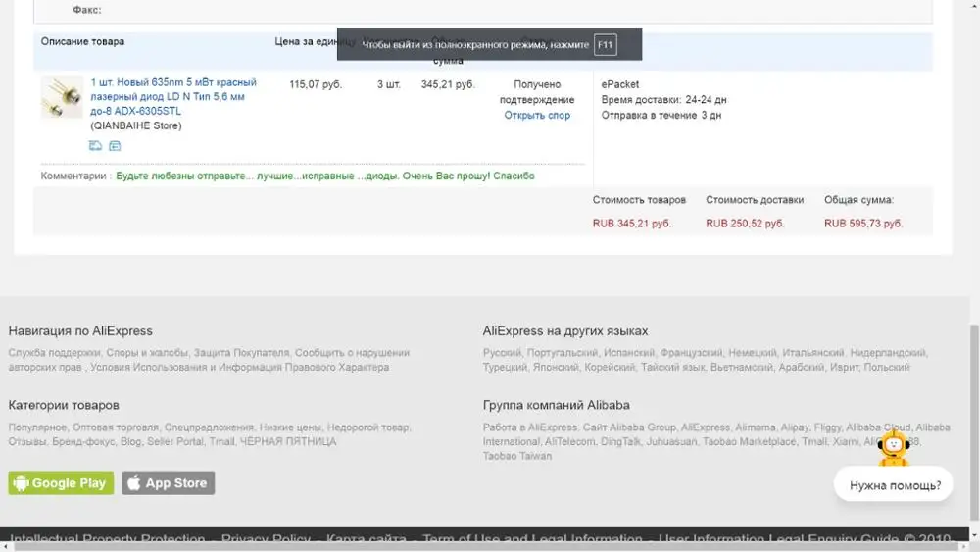This screenshot has height=552, width=980.
Task: Open 'Работа в AliExpress' link
Action: (530, 427)
